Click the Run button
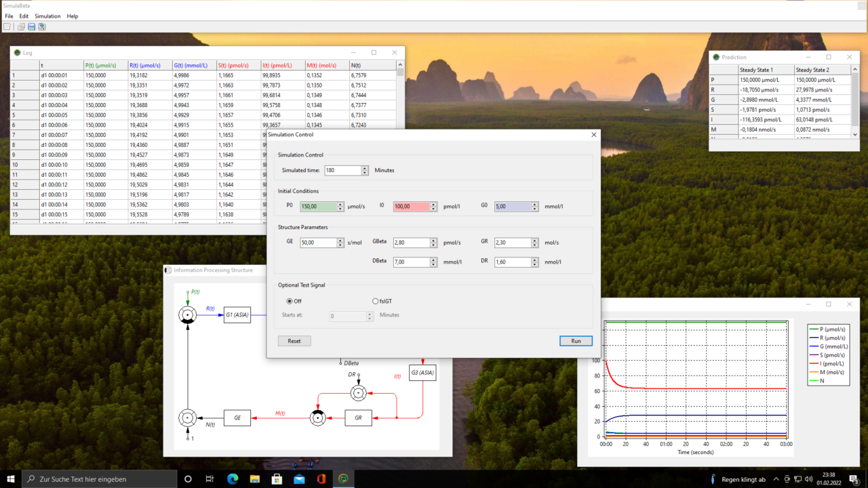868x488 pixels. (576, 341)
